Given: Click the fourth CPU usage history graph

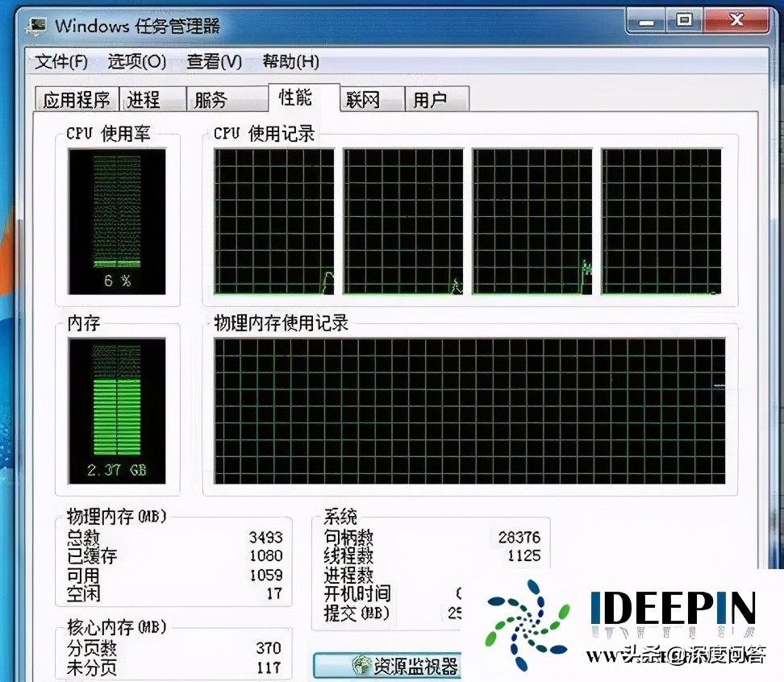Looking at the screenshot, I should coord(662,219).
